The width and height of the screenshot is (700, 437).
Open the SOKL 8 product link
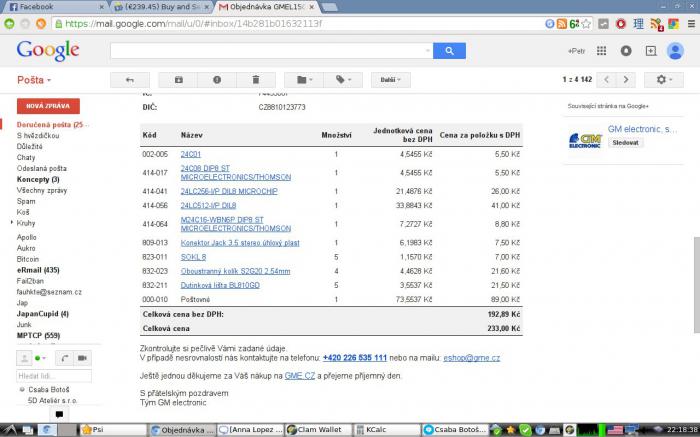(193, 257)
